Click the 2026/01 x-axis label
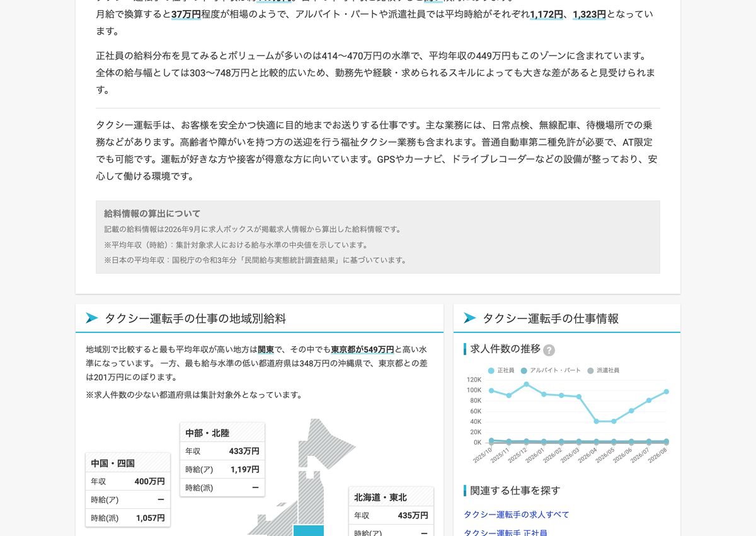 coord(534,455)
